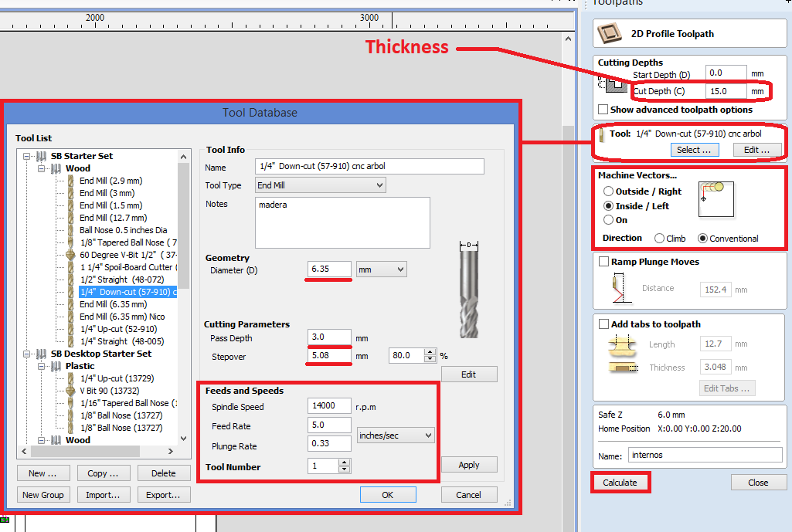Click the Ball Nose 0.5 inches tool icon
Image resolution: width=792 pixels, height=532 pixels.
click(71, 230)
